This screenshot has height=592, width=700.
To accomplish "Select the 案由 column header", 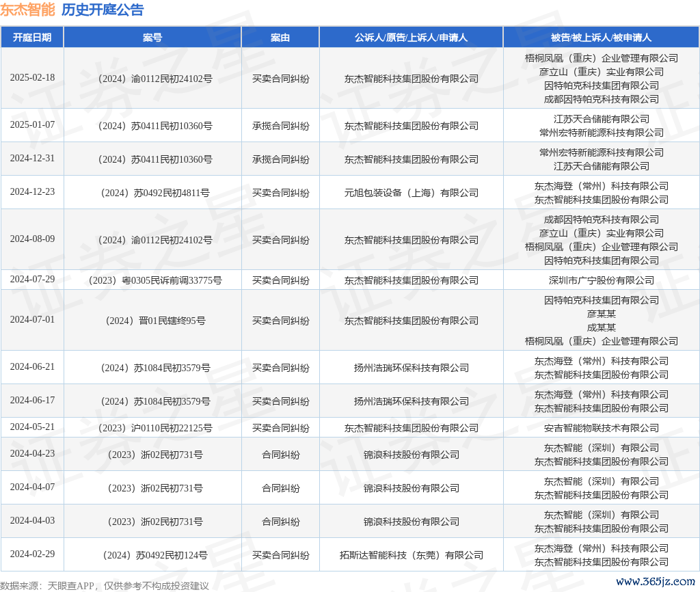I will pos(280,38).
